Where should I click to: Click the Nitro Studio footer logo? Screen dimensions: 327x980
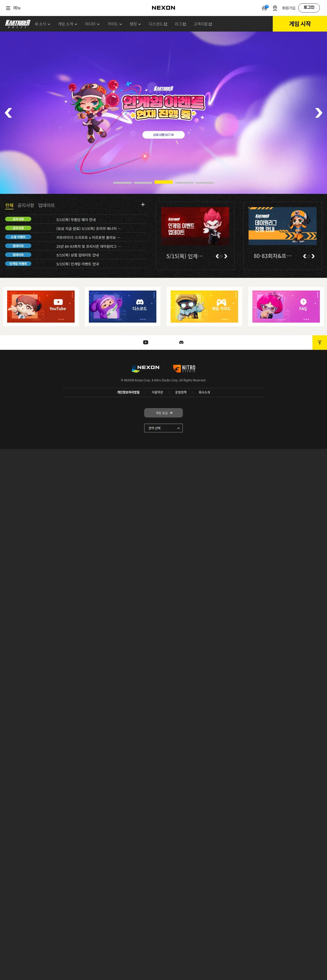184,368
